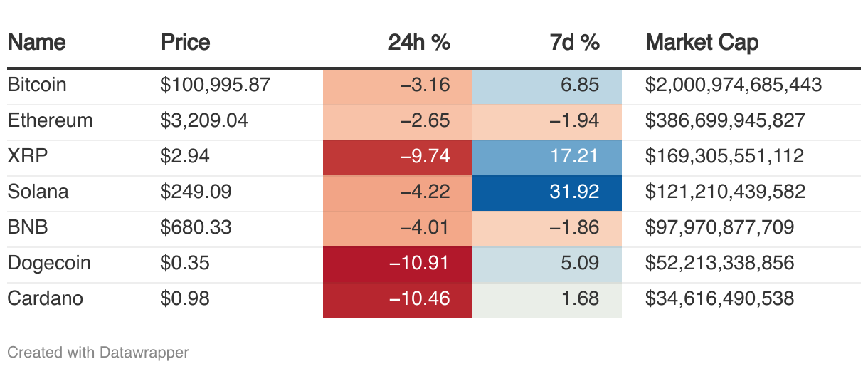Select the Ethereum name cell
Screen dimensions: 868x369
[50, 121]
